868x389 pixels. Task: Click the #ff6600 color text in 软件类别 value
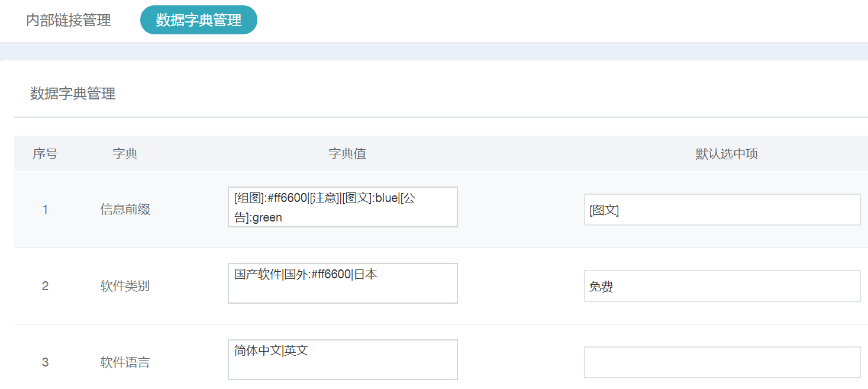331,275
